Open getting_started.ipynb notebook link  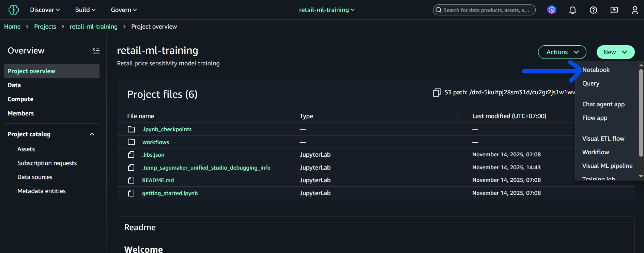170,193
